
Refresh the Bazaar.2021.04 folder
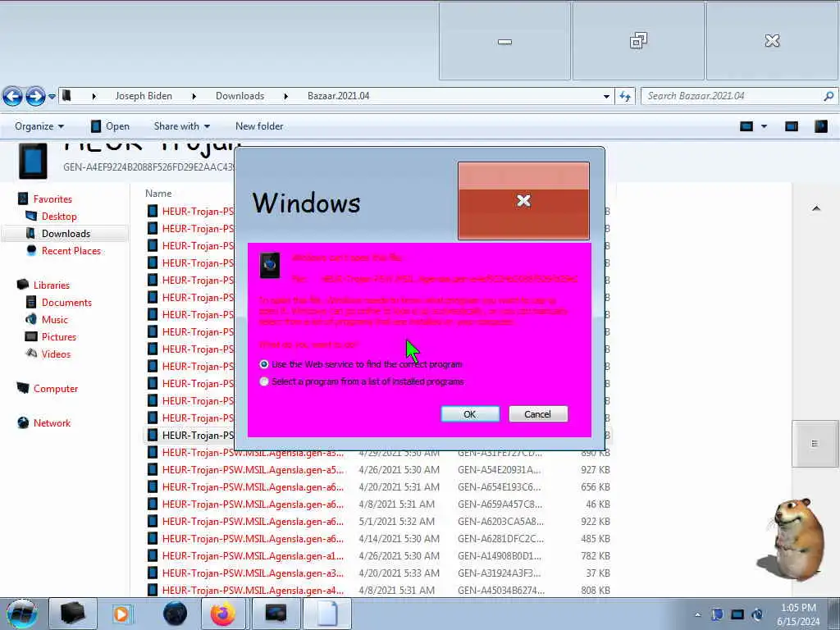(624, 97)
